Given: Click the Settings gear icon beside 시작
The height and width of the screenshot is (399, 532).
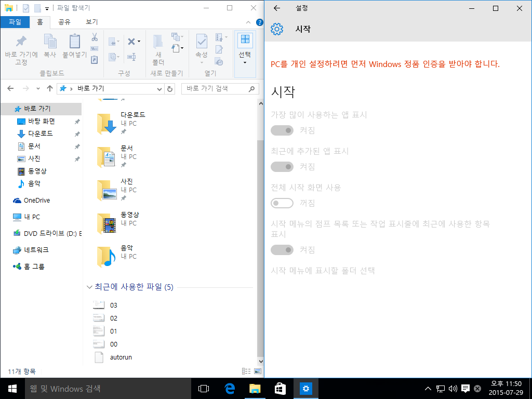Looking at the screenshot, I should [x=277, y=29].
